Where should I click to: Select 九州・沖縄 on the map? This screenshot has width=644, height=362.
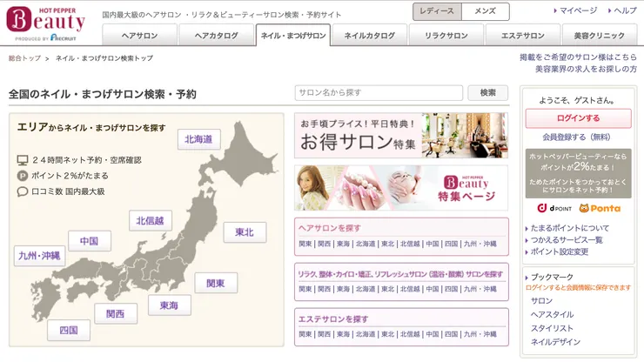[x=39, y=256]
